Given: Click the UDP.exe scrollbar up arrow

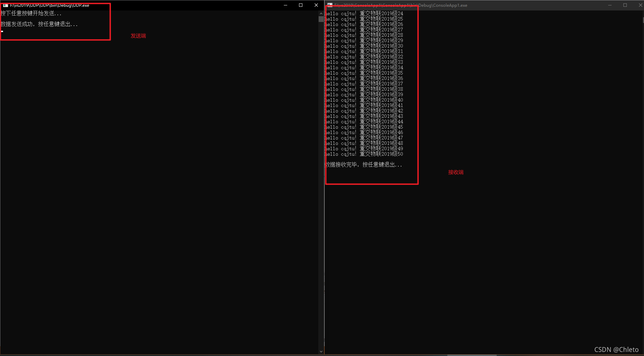Looking at the screenshot, I should point(321,14).
